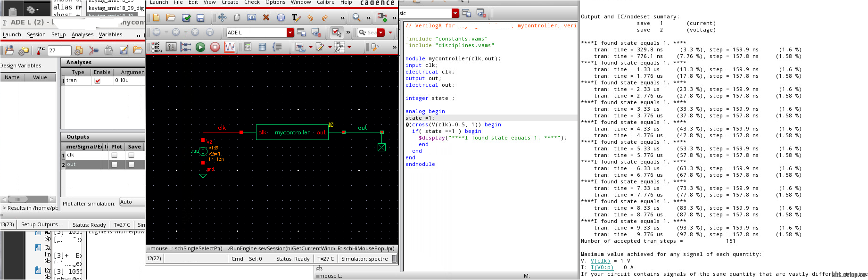Open the red arrow beside netlist icon
868x280 pixels.
coord(311,47)
